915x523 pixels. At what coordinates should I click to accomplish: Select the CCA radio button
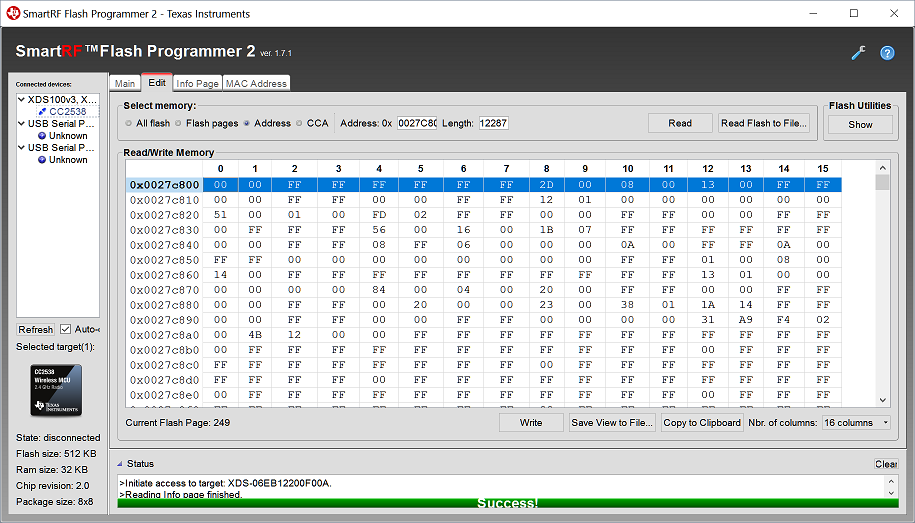click(x=299, y=123)
